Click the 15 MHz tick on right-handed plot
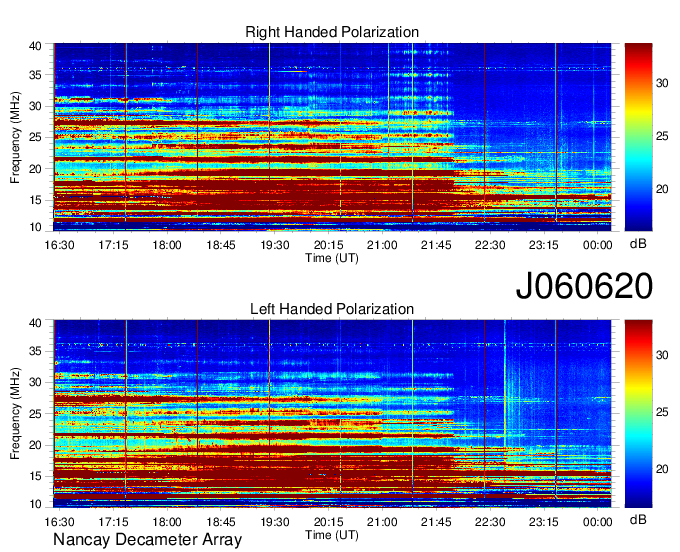 (x=35, y=200)
